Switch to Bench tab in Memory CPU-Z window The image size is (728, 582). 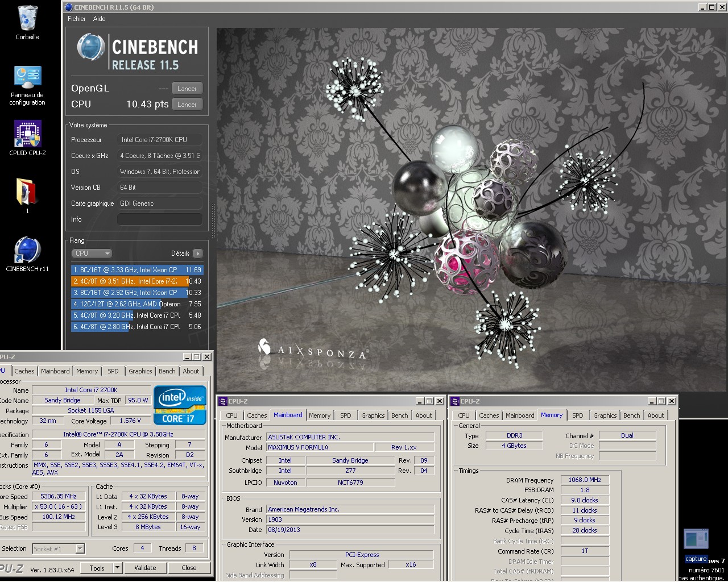(x=632, y=415)
